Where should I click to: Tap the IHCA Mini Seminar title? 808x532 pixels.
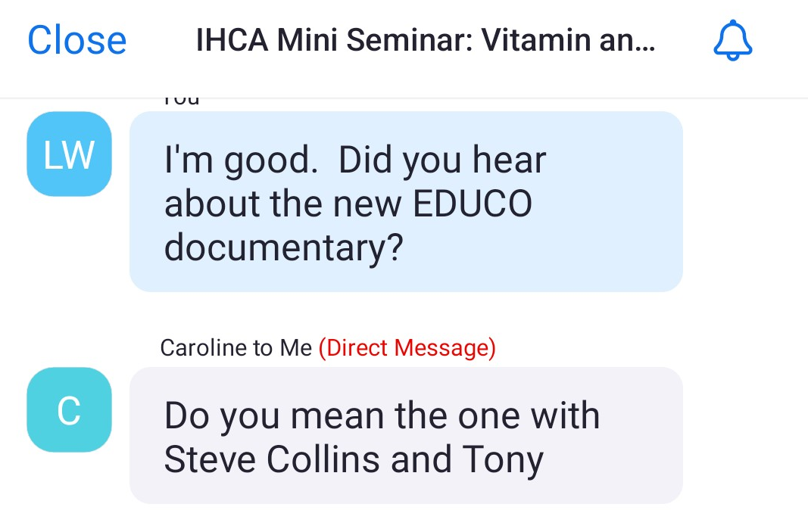(x=426, y=41)
